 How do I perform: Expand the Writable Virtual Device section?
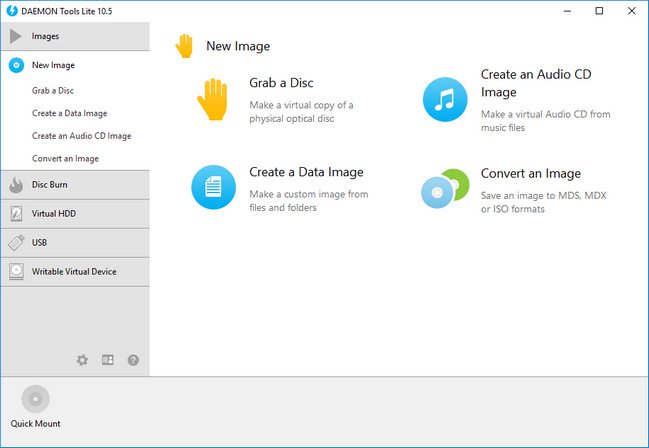tap(74, 272)
